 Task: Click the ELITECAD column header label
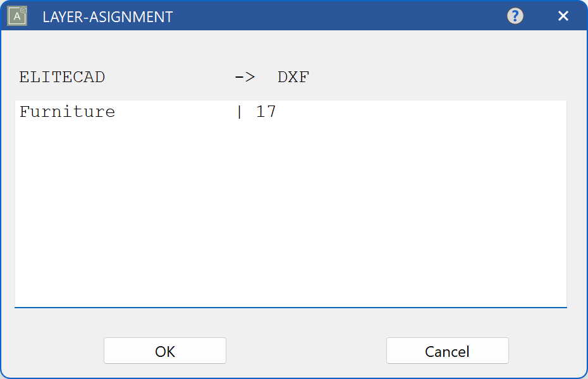click(x=61, y=76)
